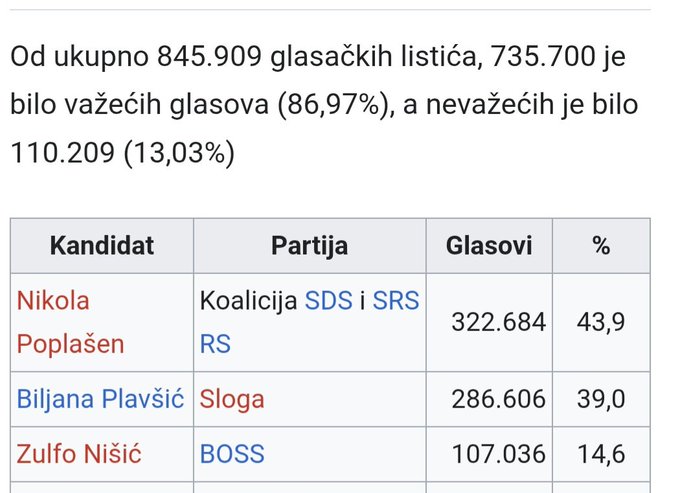Open the Sloga party link
Viewport: 680px width, 493px height.
[232, 399]
